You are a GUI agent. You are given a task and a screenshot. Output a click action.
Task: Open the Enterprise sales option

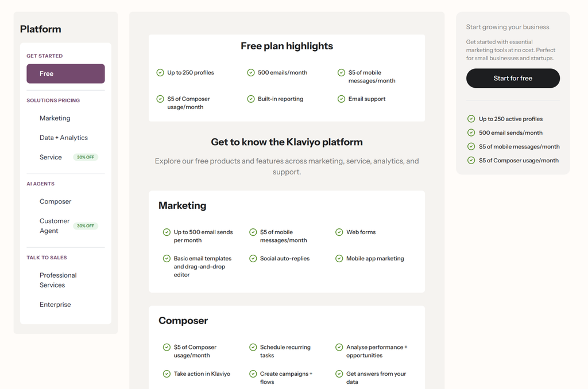tap(55, 304)
